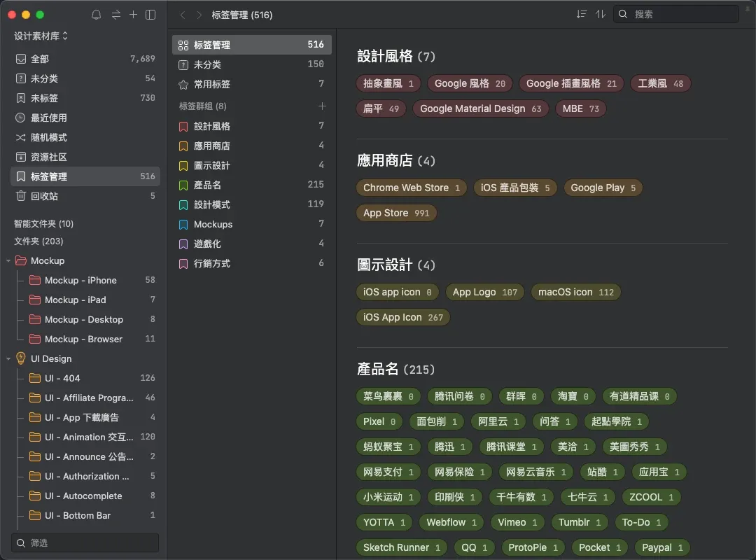Image resolution: width=756 pixels, height=560 pixels.
Task: Click the Chrome Web Store tag
Action: (412, 188)
